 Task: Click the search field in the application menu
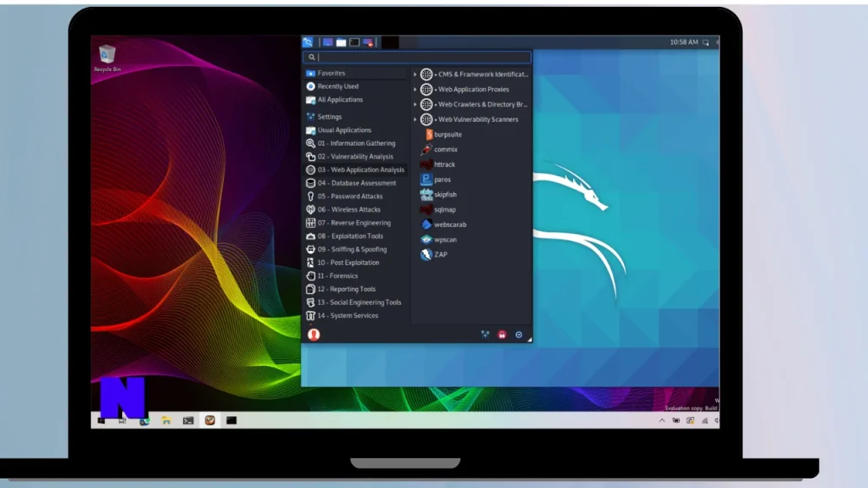tap(417, 57)
